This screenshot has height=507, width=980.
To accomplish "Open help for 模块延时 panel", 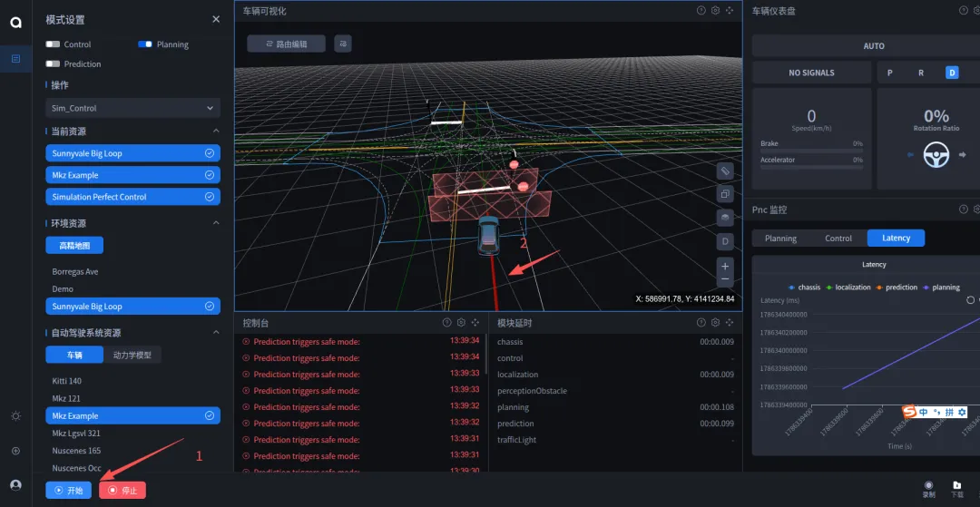I will point(701,323).
